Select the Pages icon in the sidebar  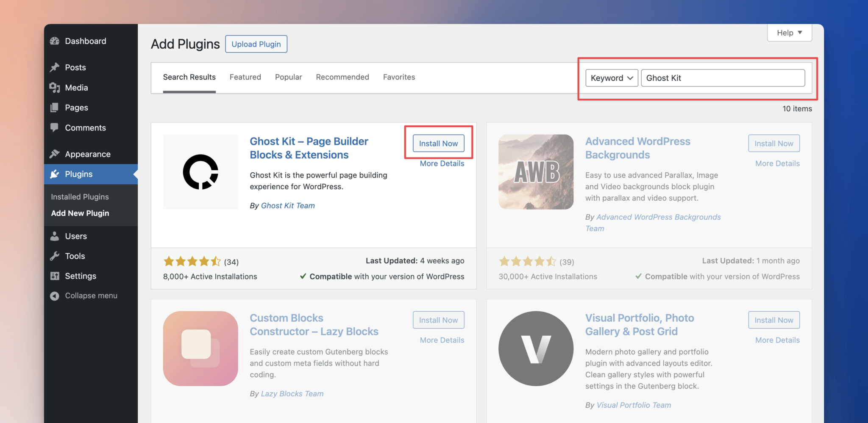[55, 108]
